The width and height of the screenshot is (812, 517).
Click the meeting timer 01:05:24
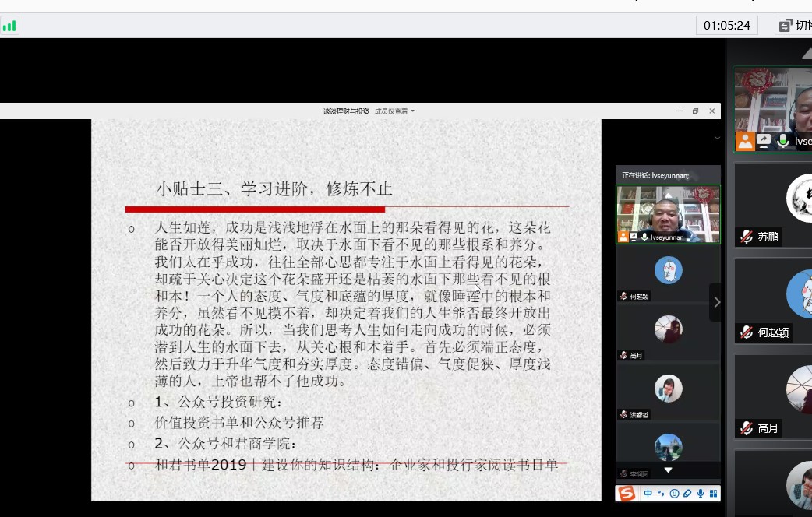(x=726, y=26)
